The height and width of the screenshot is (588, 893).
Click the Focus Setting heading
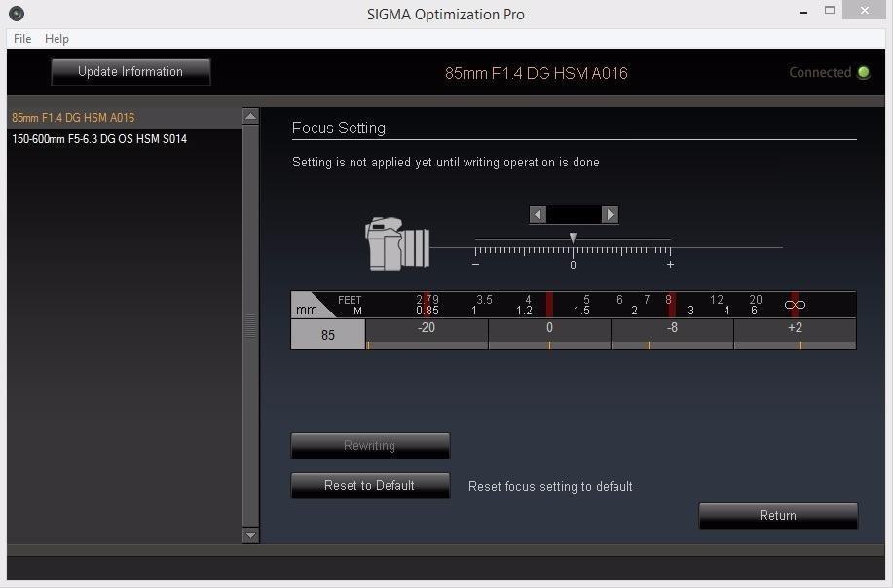[x=339, y=129]
